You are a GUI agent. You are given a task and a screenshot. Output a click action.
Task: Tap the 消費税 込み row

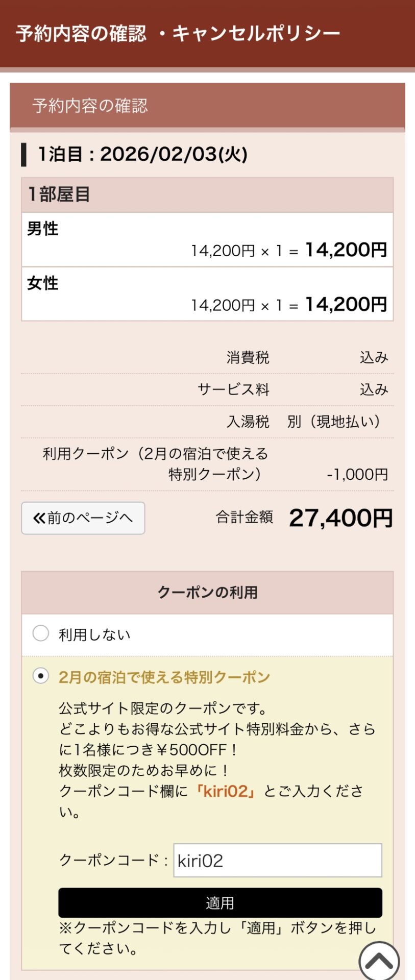(306, 357)
